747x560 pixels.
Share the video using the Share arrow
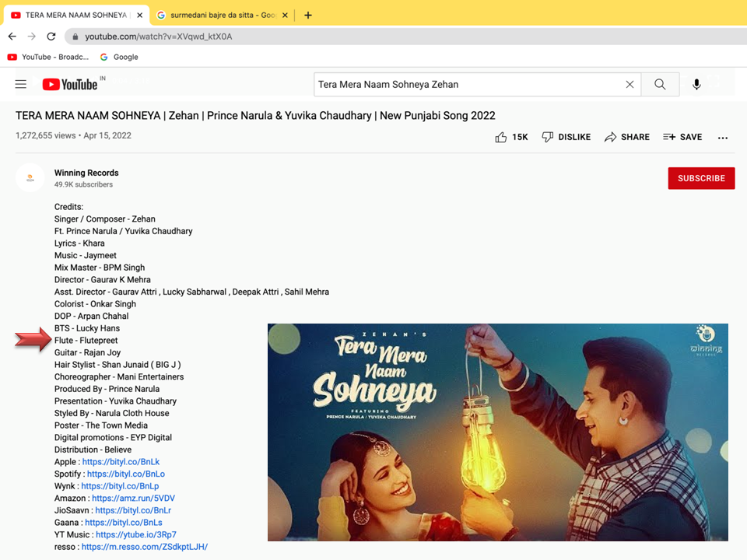(611, 137)
